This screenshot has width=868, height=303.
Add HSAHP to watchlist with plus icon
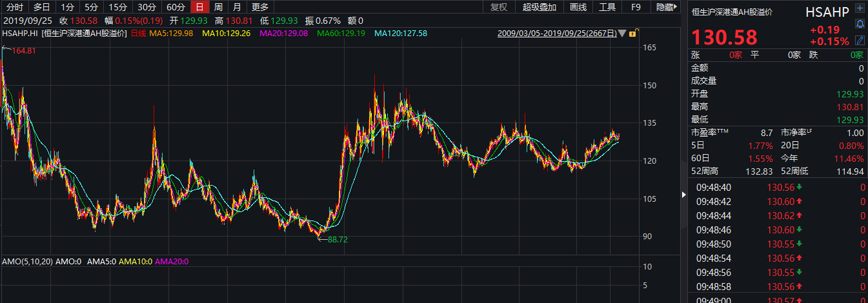pyautogui.click(x=860, y=9)
